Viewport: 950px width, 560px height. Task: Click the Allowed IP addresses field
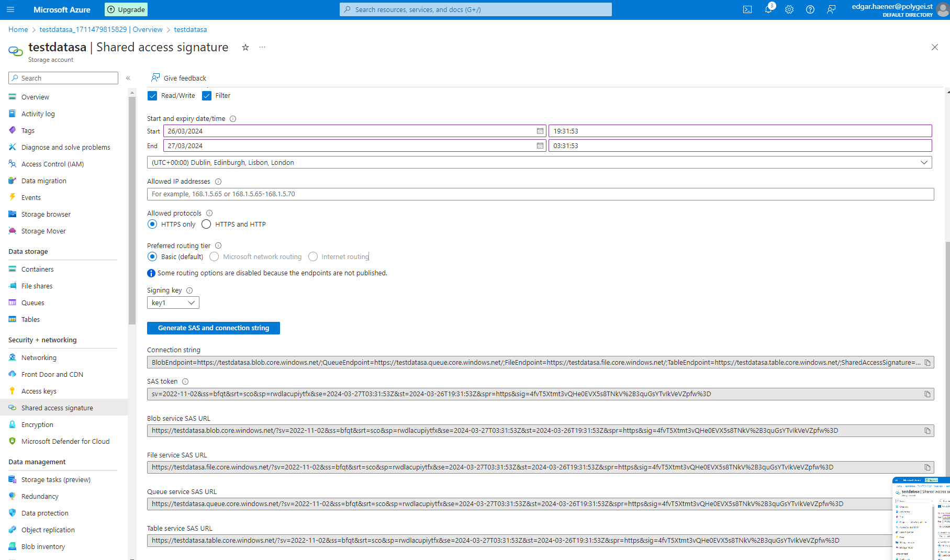[540, 194]
